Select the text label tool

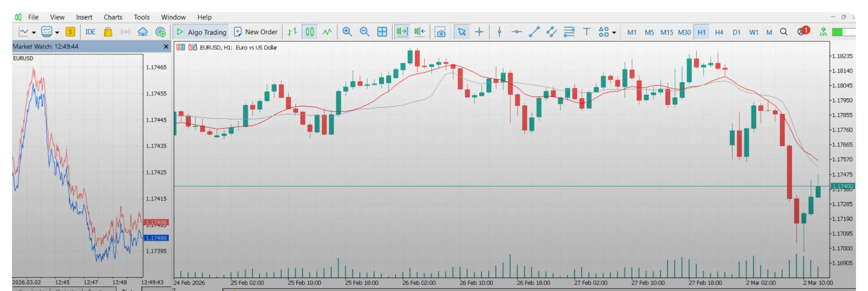coord(587,32)
